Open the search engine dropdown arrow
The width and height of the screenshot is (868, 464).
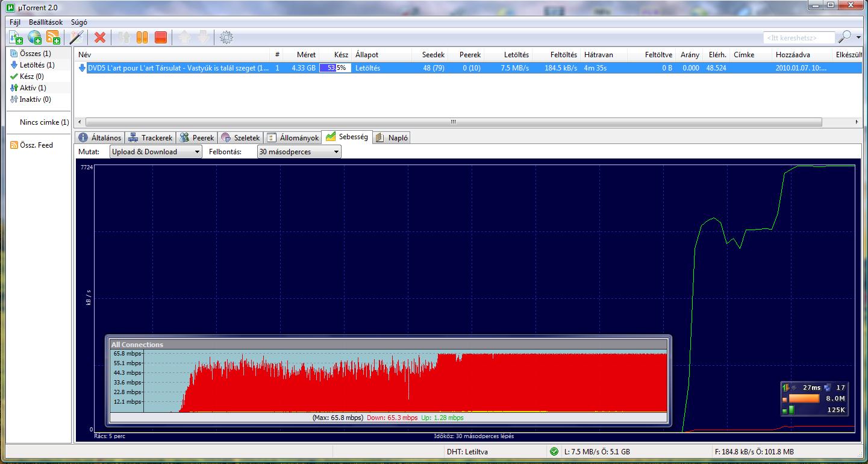(x=858, y=37)
